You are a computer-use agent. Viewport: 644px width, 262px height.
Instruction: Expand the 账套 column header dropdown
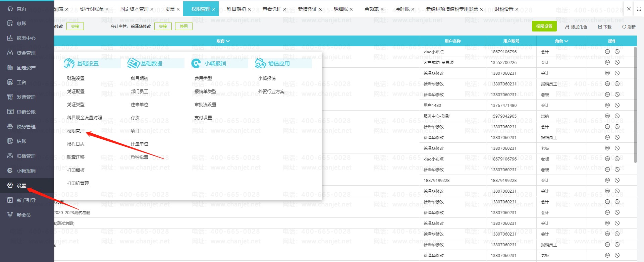point(223,41)
